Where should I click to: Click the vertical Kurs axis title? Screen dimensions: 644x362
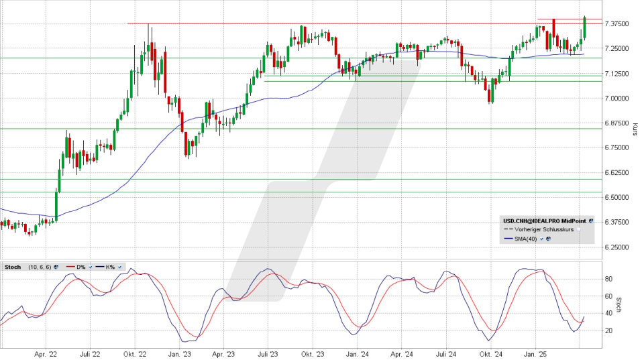tap(635, 129)
